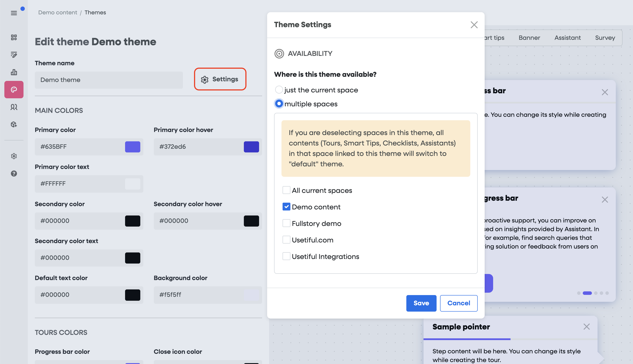Click the Save button in Theme Settings
This screenshot has height=364, width=633.
[421, 303]
